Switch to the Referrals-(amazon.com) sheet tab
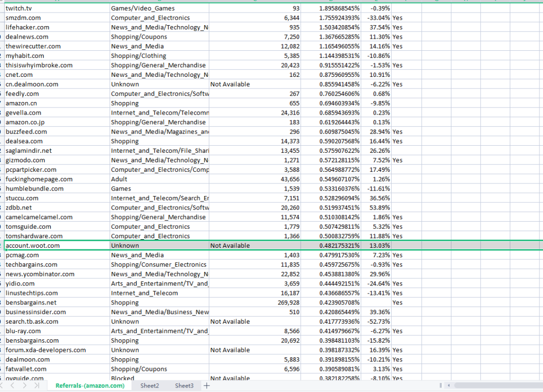This screenshot has height=392, width=543. click(x=90, y=385)
